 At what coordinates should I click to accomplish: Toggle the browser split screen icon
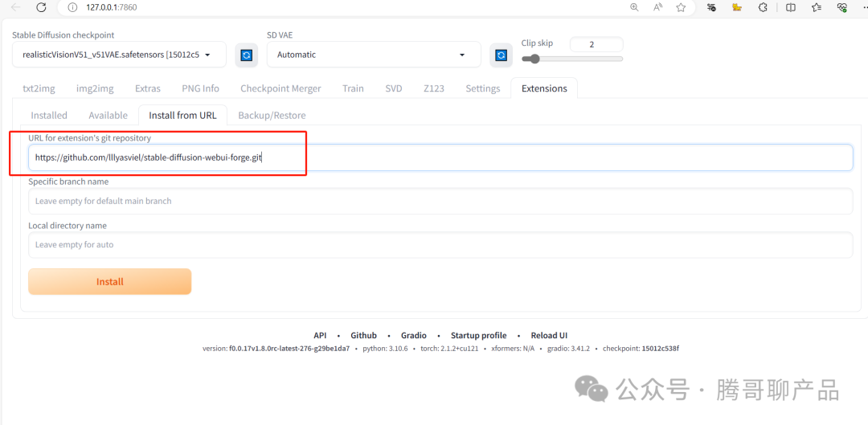click(x=791, y=7)
